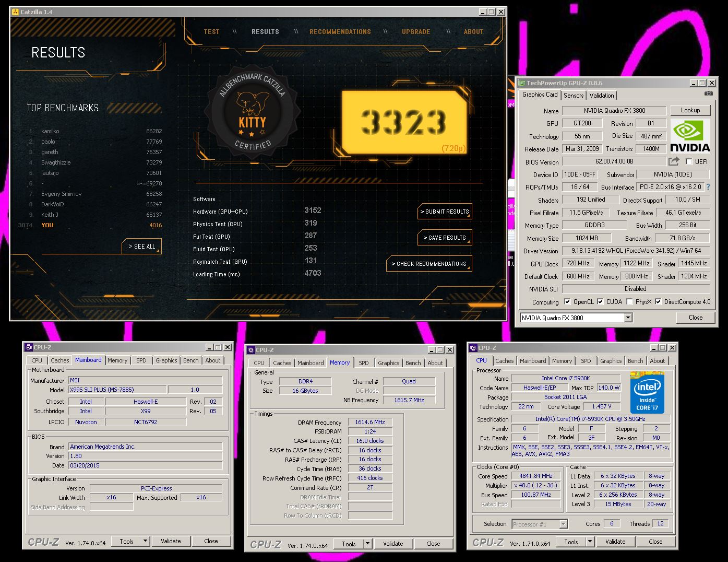Switch to the Sensors tab in GPU-Z

coord(574,96)
